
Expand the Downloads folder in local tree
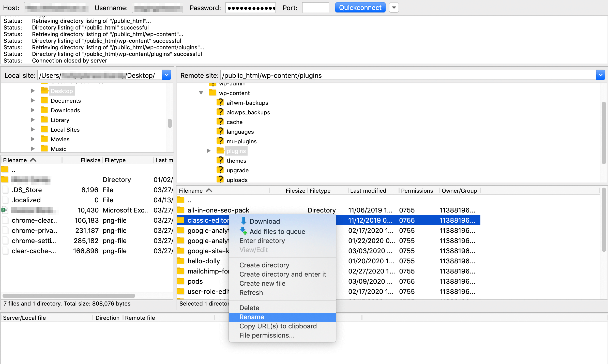pyautogui.click(x=33, y=110)
